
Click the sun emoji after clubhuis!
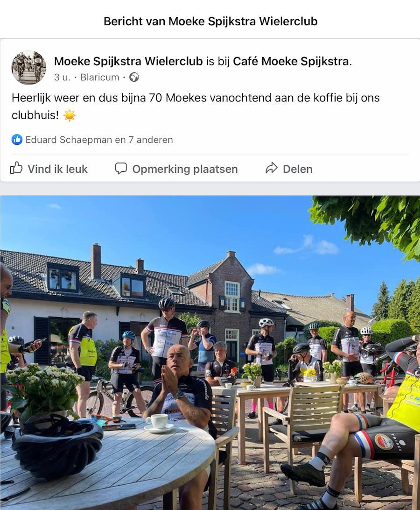coord(69,115)
